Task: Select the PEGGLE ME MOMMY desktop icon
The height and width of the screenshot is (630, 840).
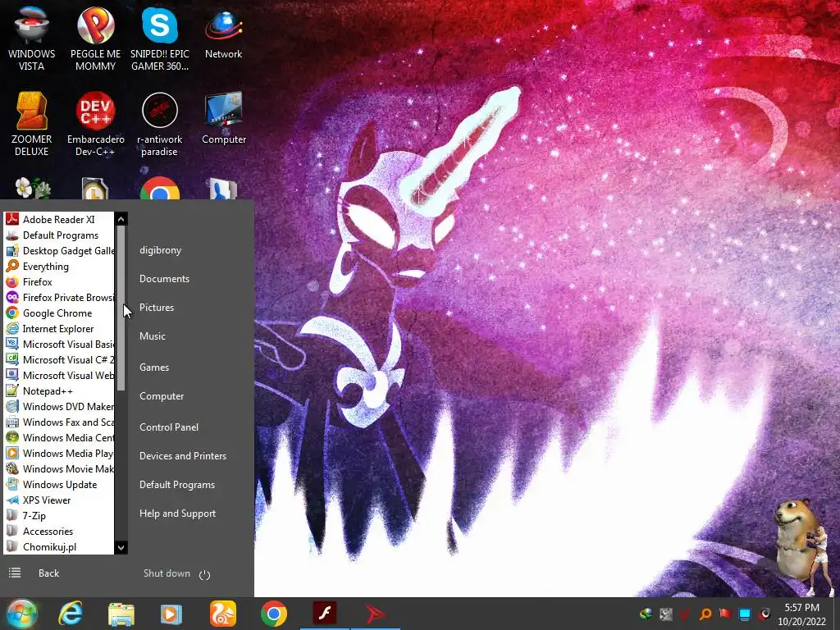Action: tap(95, 39)
